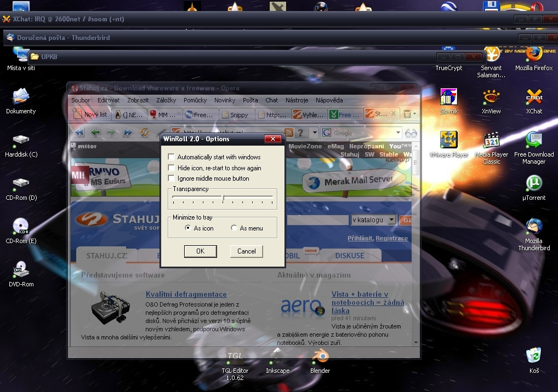This screenshot has width=558, height=392.
Task: Open the Opera address bar dropdown arrow
Action: pyautogui.click(x=315, y=133)
